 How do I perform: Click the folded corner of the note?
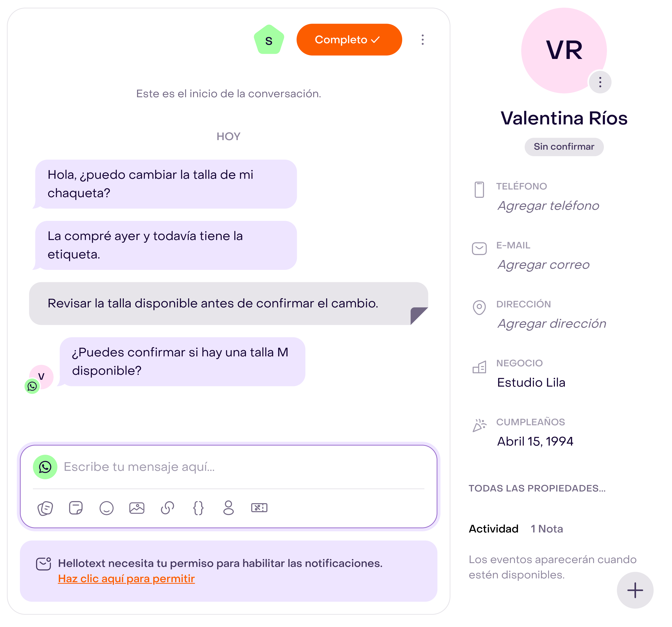(419, 316)
